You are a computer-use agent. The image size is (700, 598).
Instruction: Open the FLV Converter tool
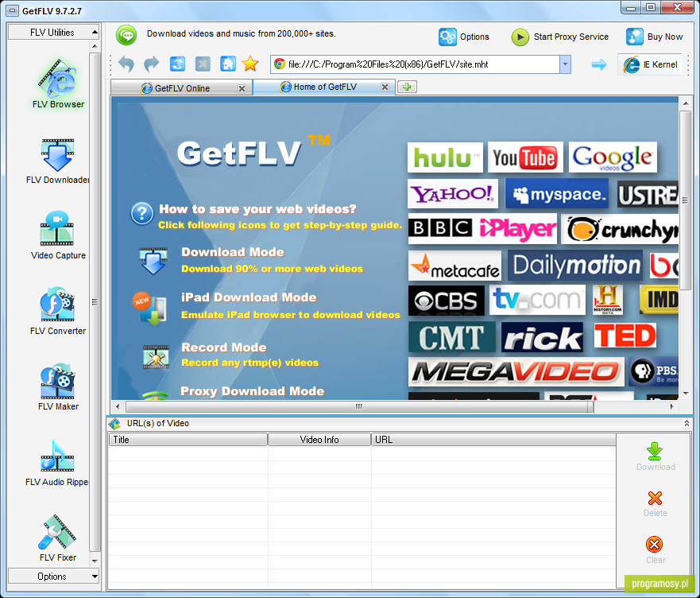point(58,311)
